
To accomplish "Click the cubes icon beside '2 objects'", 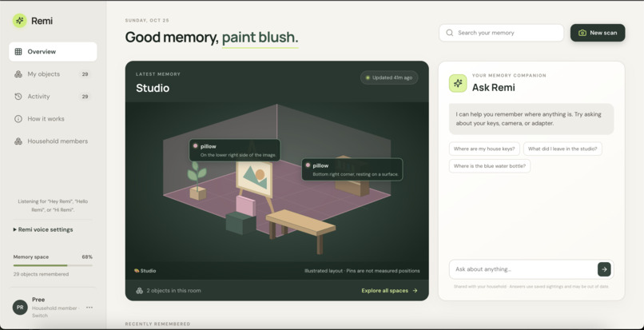I will pyautogui.click(x=139, y=291).
